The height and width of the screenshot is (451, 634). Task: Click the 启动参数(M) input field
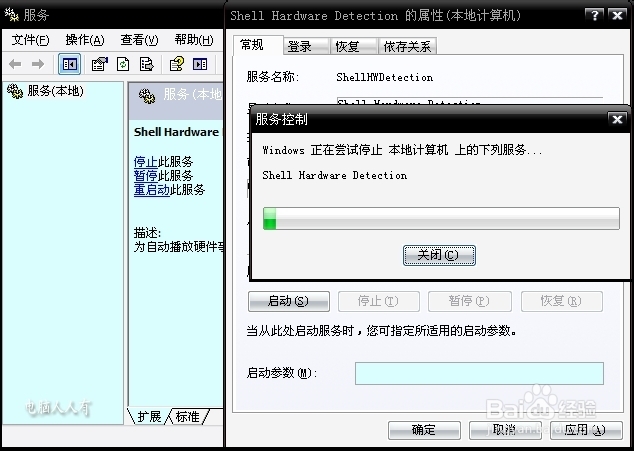coord(479,373)
